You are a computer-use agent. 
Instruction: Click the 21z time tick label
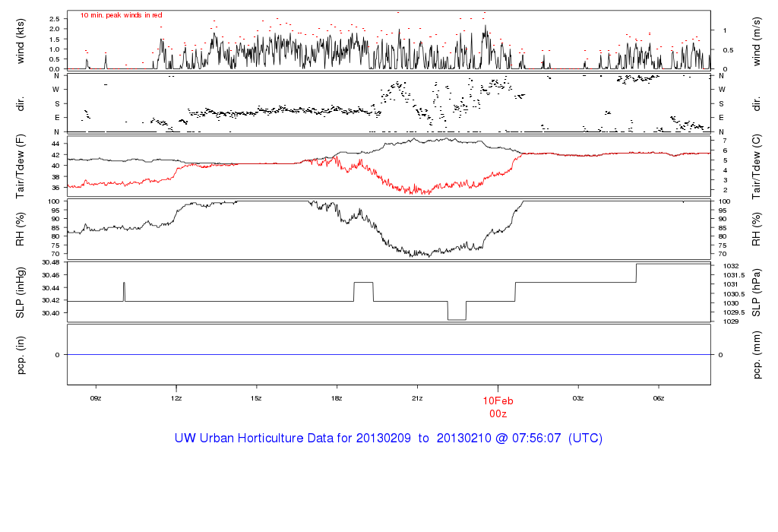[417, 398]
